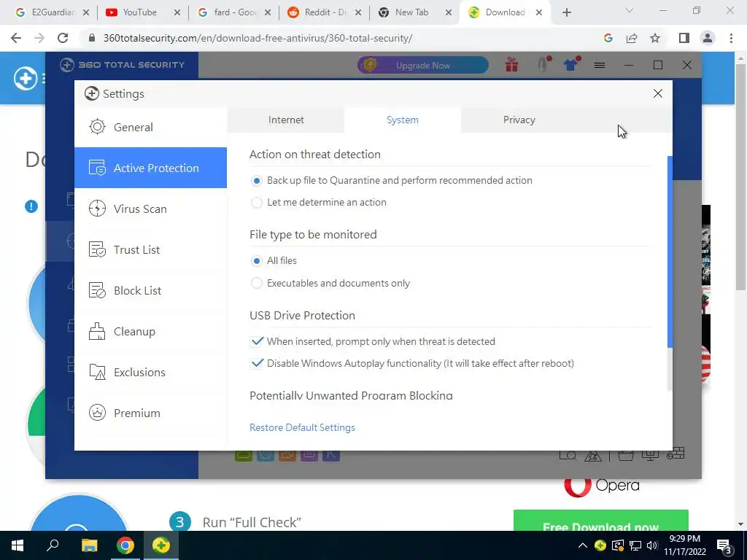Select Back up file to Quarantine option
Screen dimensions: 747x560
256,181
